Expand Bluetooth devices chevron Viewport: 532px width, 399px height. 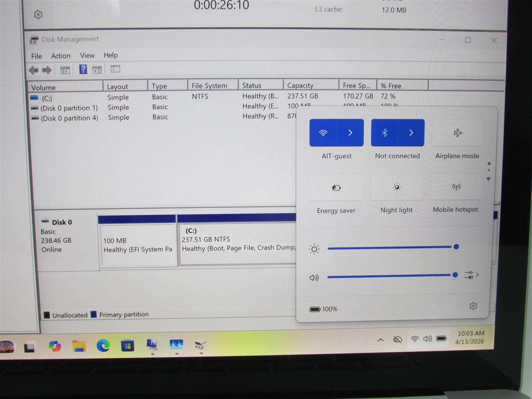point(411,133)
